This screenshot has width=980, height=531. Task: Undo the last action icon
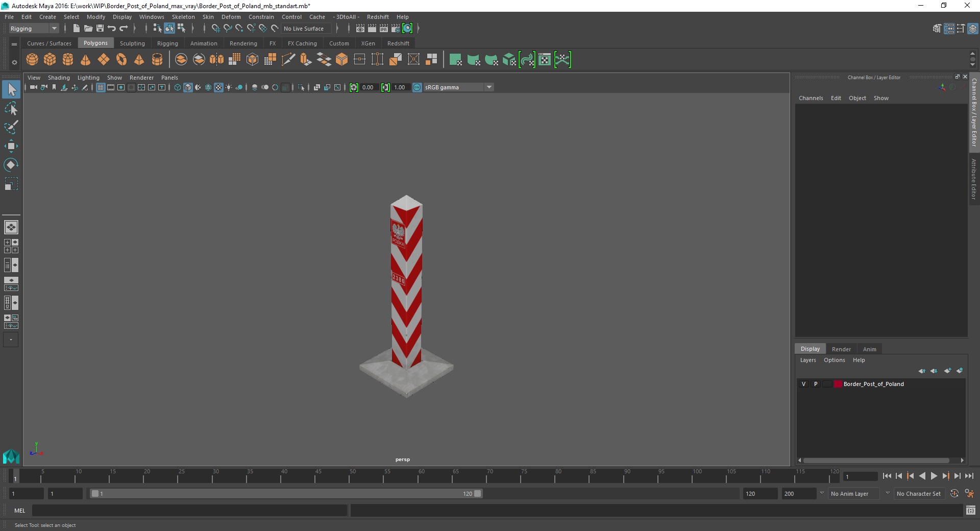tap(112, 29)
